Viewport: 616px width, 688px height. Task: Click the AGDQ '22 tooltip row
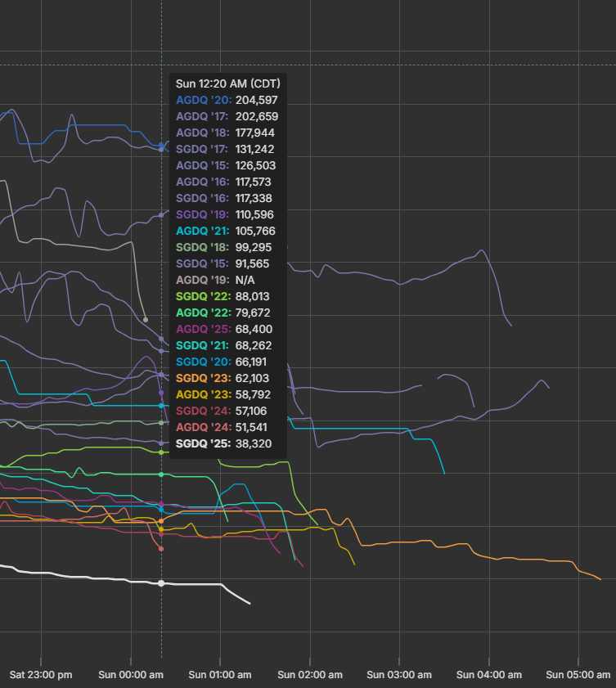pos(223,313)
